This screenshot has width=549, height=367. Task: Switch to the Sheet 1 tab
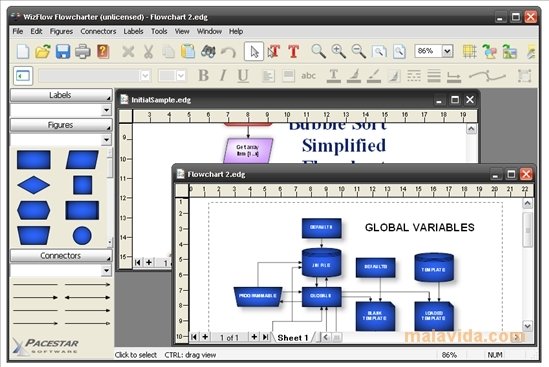pos(293,338)
